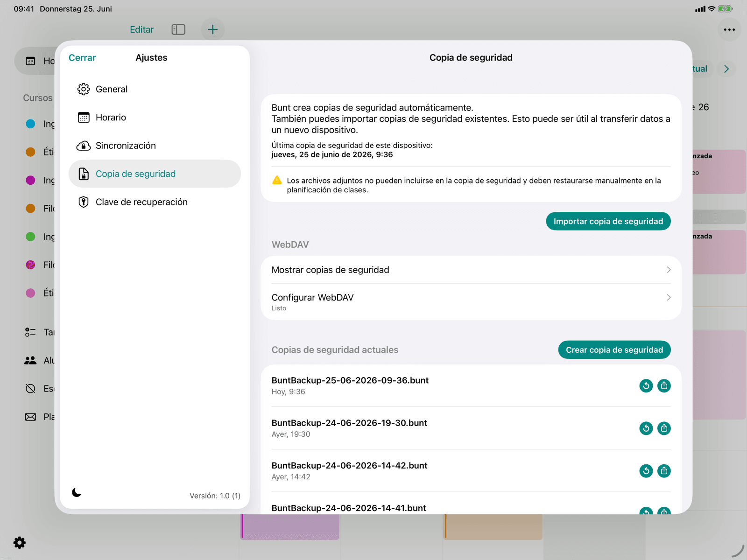Click the BuntBackup-24-06-2026-19-30.bunt file name
This screenshot has height=560, width=747.
pyautogui.click(x=349, y=423)
